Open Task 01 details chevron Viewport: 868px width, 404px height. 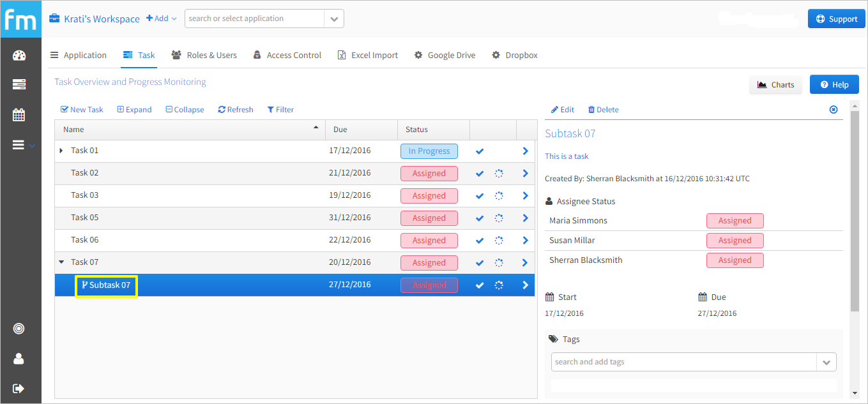tap(525, 151)
